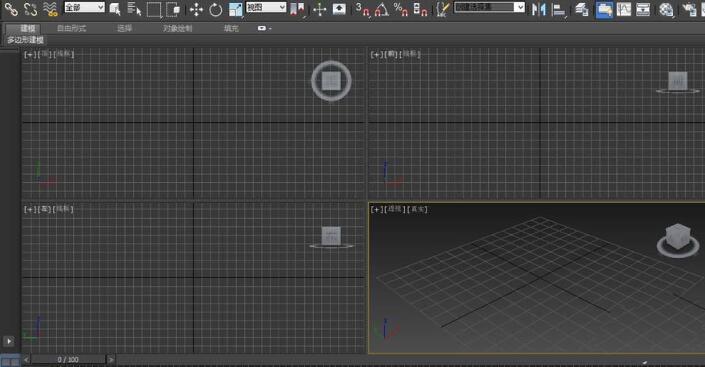The width and height of the screenshot is (705, 367).
Task: Switch to the 填充 ribbon tab
Action: click(x=231, y=28)
